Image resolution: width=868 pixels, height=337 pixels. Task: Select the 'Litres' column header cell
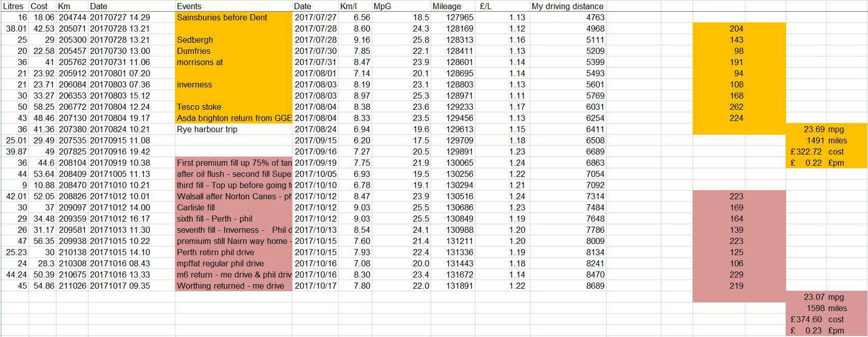click(x=14, y=6)
